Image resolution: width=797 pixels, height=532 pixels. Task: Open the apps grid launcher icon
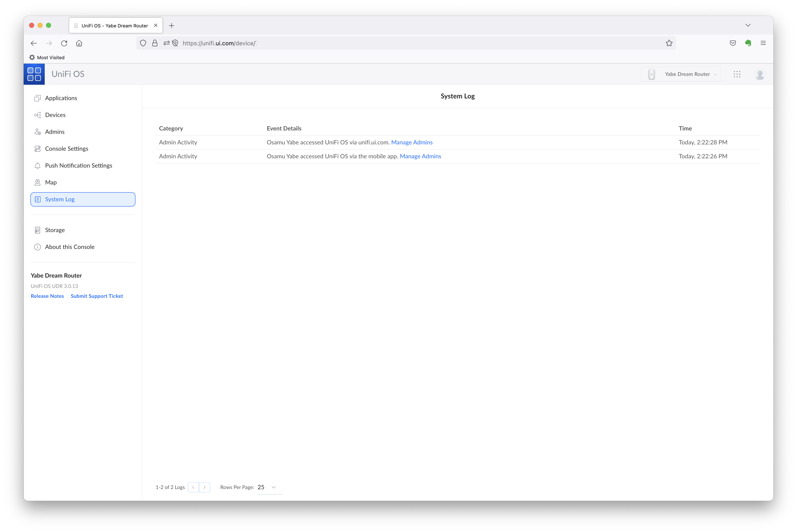[x=737, y=74]
